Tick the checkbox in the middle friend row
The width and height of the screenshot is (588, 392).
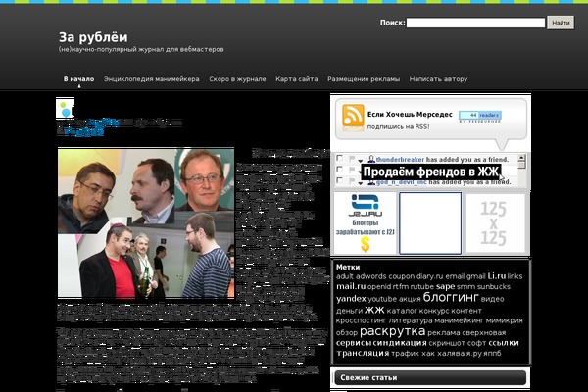click(x=339, y=170)
